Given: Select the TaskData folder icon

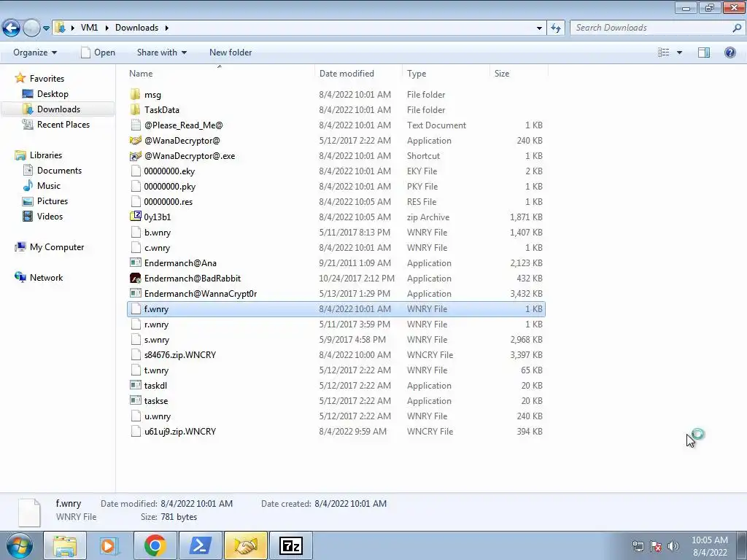Looking at the screenshot, I should click(x=135, y=109).
